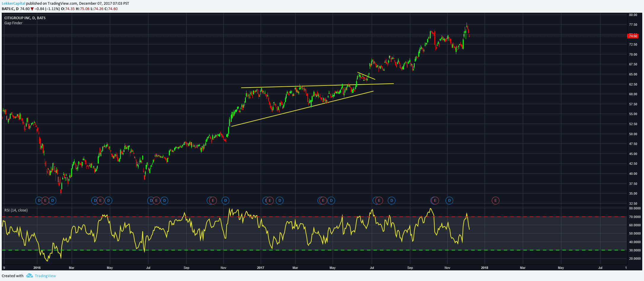Click the L:74.26 low value in header
Viewport: 644px width, 281px height.
coord(97,9)
